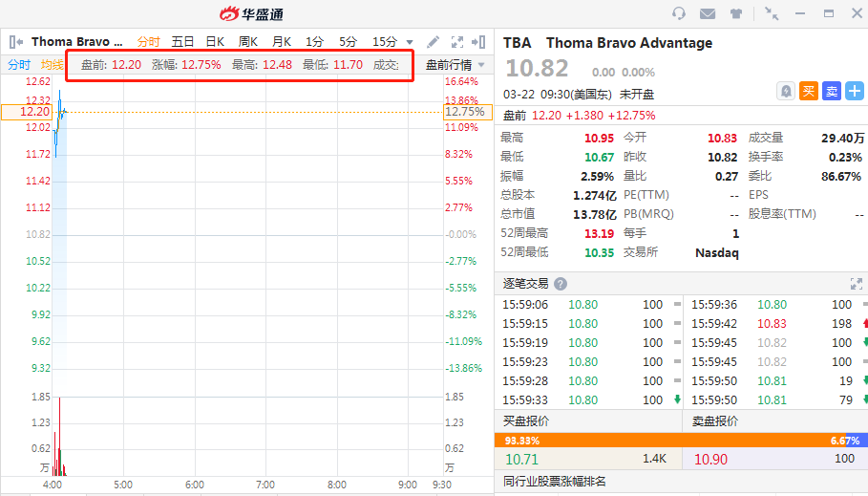
Task: Click the bid price 10.71
Action: (521, 460)
